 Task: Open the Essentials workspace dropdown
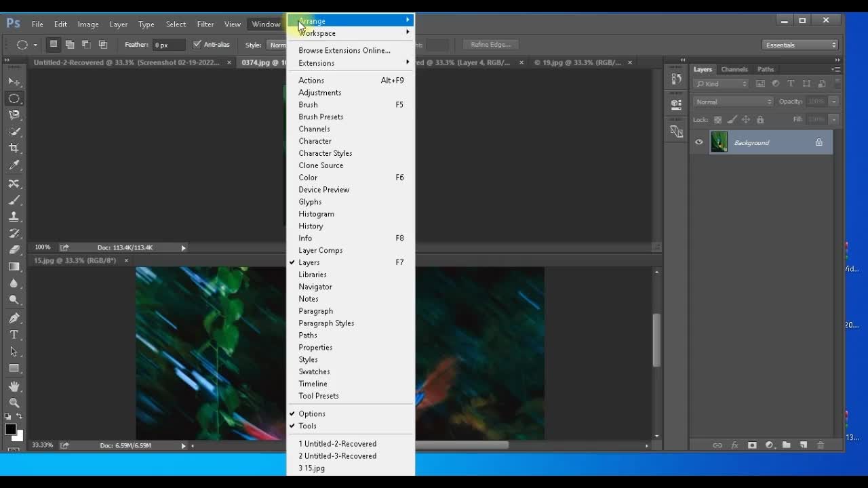pyautogui.click(x=800, y=45)
